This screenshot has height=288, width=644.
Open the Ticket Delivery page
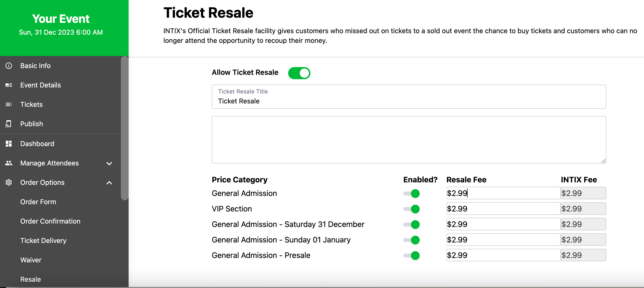[43, 241]
